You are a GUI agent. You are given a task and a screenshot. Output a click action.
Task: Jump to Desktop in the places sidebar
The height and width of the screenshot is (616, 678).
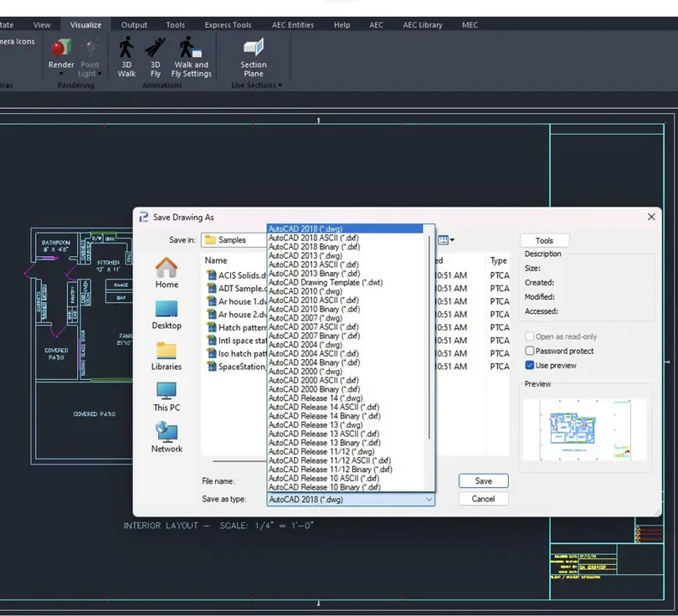167,314
